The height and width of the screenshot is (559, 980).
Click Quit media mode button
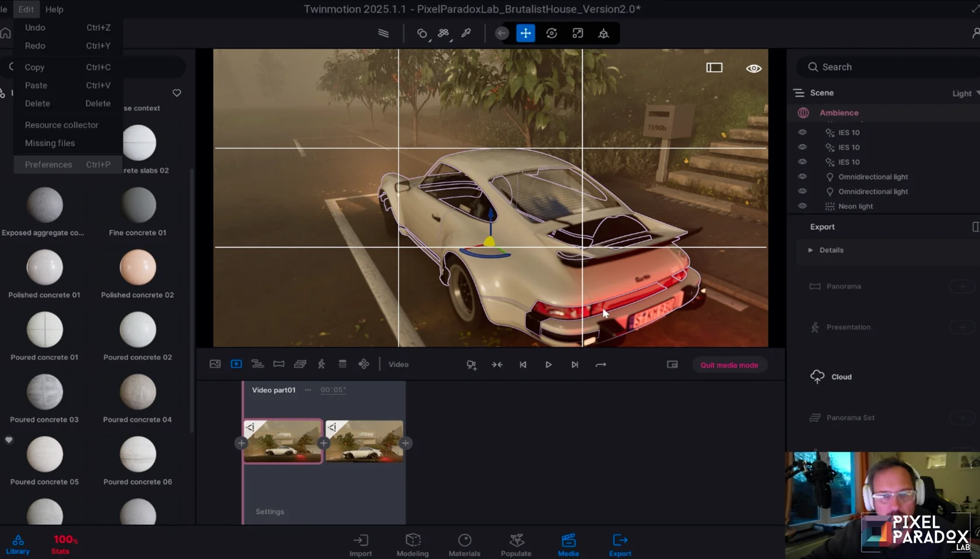point(729,365)
